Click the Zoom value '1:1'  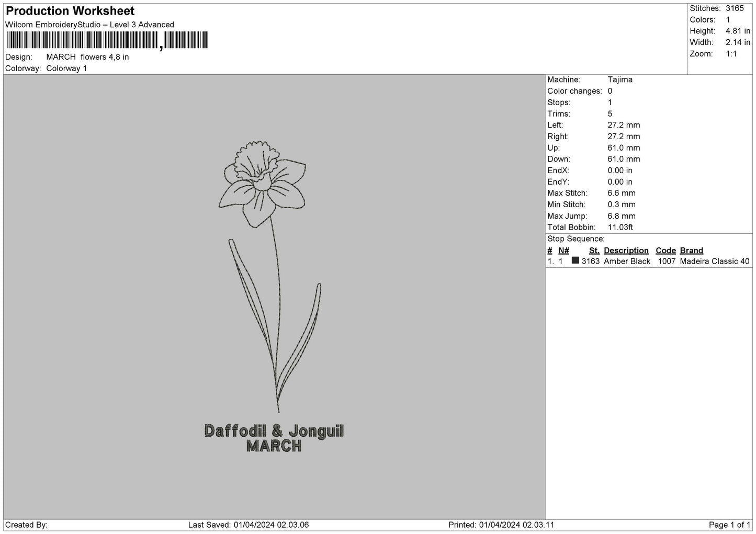731,54
